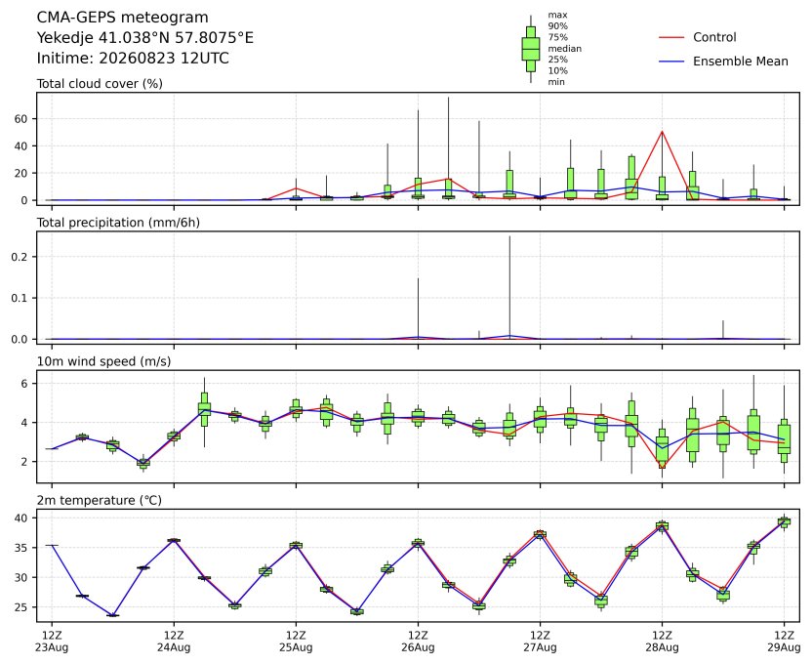Click the Total precipitation panel title

118,223
